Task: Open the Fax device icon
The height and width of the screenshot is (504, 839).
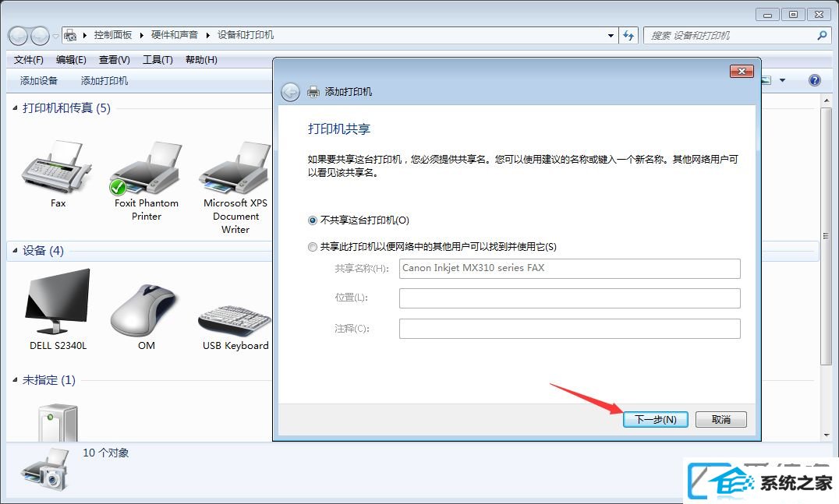Action: click(x=57, y=168)
